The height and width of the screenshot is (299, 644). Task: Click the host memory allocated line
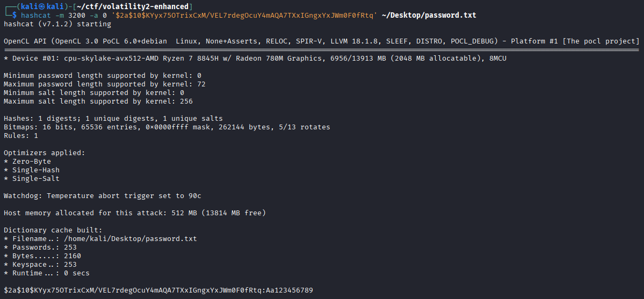pyautogui.click(x=135, y=213)
